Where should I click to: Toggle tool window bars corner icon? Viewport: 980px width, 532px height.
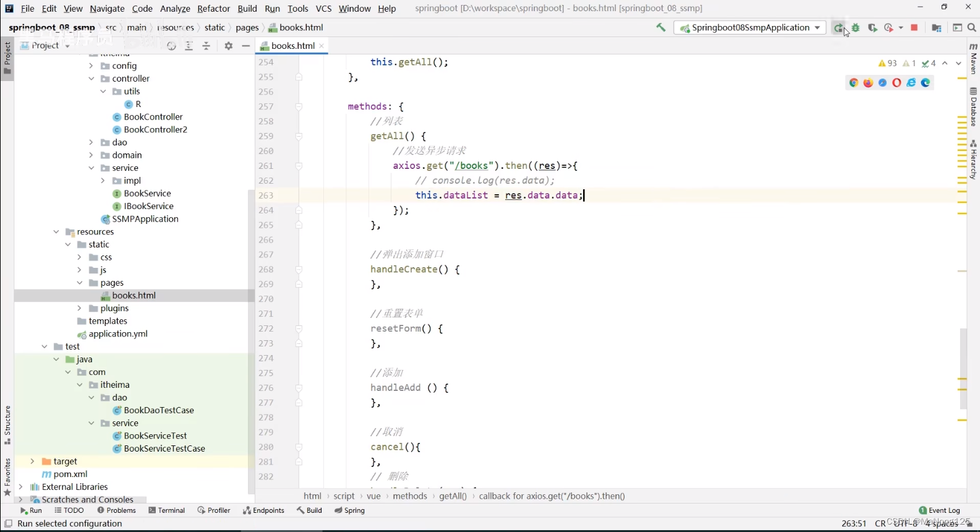(8, 523)
